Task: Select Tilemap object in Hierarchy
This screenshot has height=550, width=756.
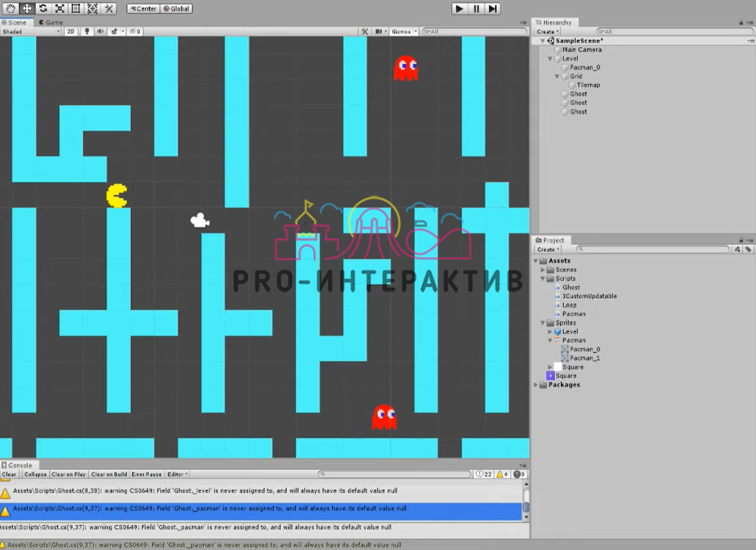Action: coord(587,85)
